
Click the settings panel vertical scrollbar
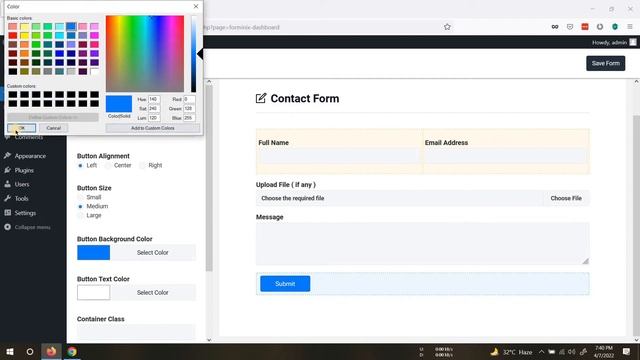pyautogui.click(x=209, y=178)
